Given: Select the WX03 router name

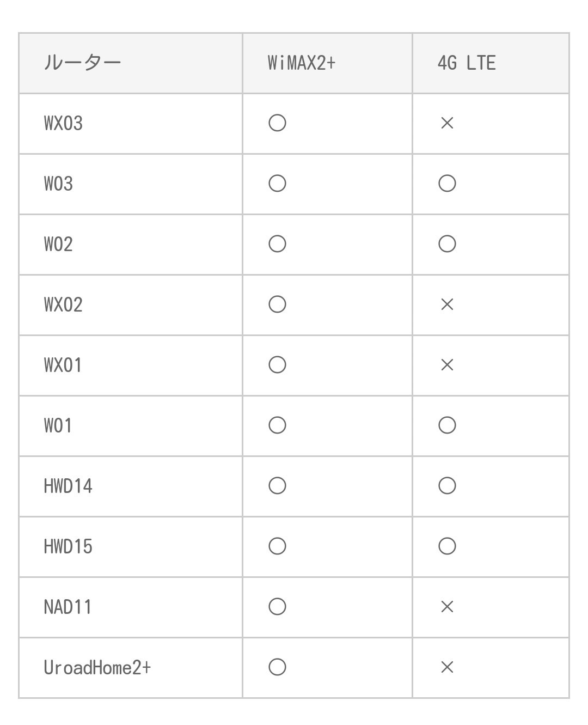Looking at the screenshot, I should (x=63, y=123).
